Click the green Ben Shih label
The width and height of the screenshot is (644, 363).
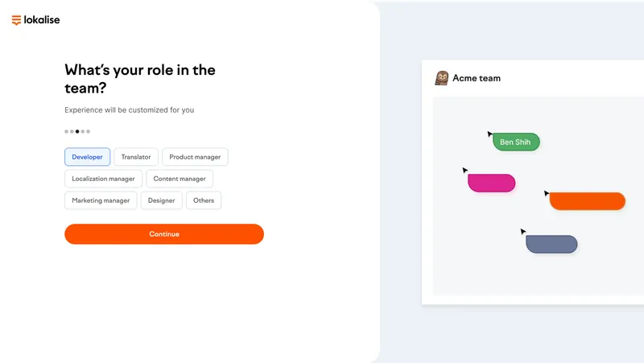click(x=516, y=142)
